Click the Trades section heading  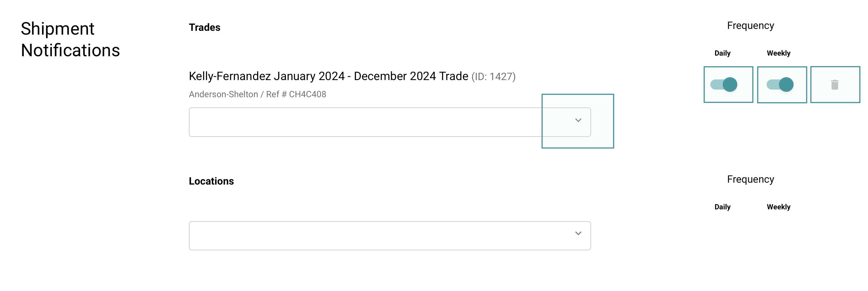click(x=204, y=27)
